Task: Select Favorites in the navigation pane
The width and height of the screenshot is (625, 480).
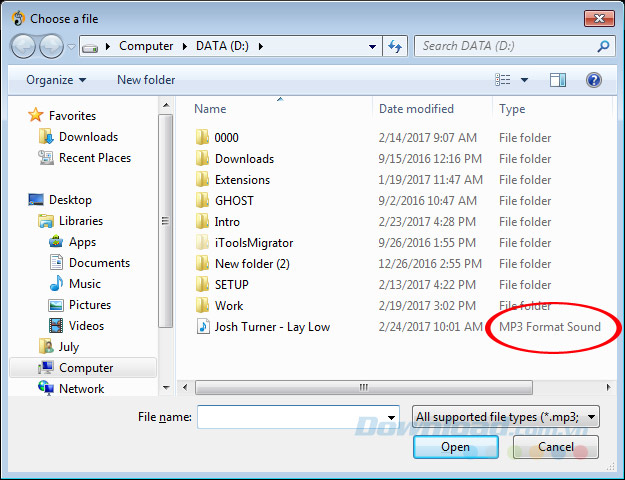Action: pos(72,116)
